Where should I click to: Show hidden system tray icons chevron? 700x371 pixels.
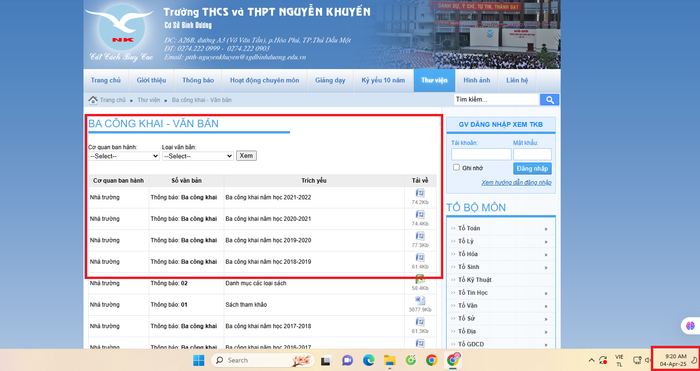tap(592, 360)
